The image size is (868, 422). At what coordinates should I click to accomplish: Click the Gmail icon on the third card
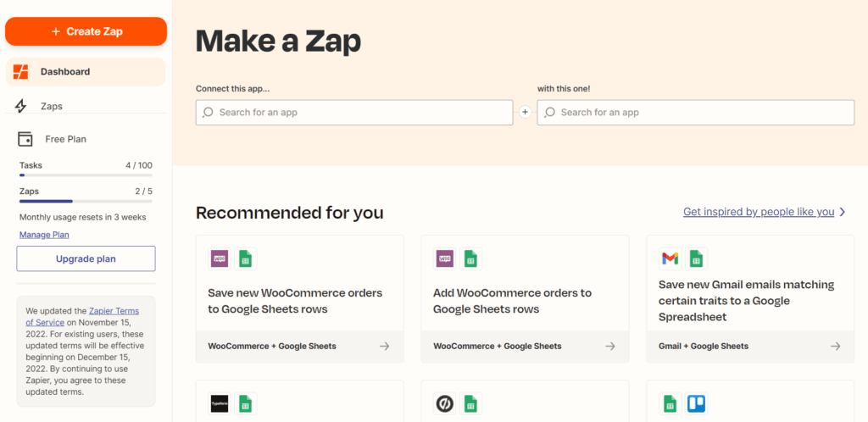click(x=670, y=258)
